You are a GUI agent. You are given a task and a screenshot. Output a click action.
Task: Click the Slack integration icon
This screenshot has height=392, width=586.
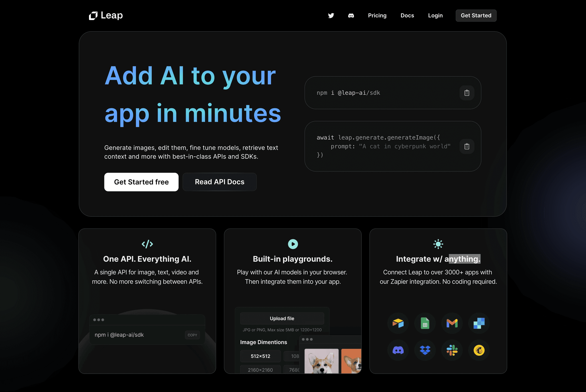pos(452,350)
